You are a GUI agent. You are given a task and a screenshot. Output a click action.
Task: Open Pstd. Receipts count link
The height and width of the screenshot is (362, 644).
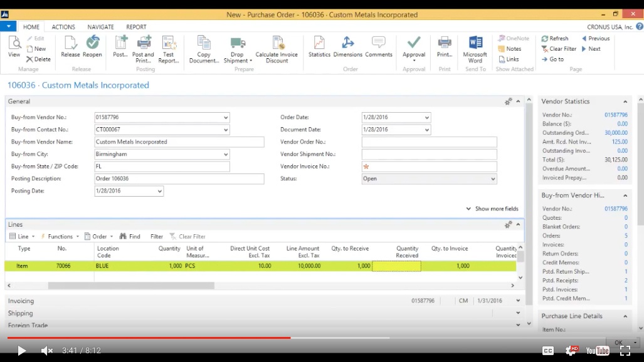pyautogui.click(x=626, y=281)
